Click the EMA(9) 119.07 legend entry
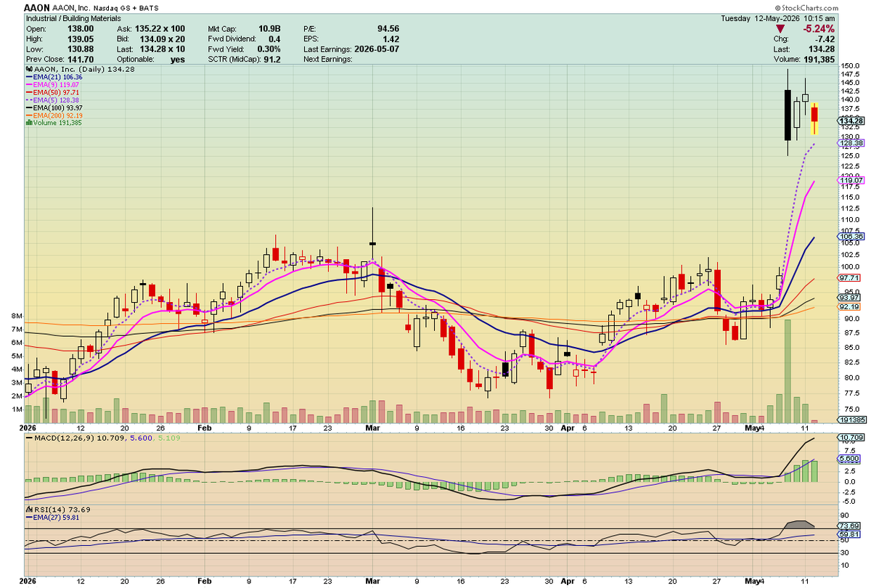 pos(54,84)
